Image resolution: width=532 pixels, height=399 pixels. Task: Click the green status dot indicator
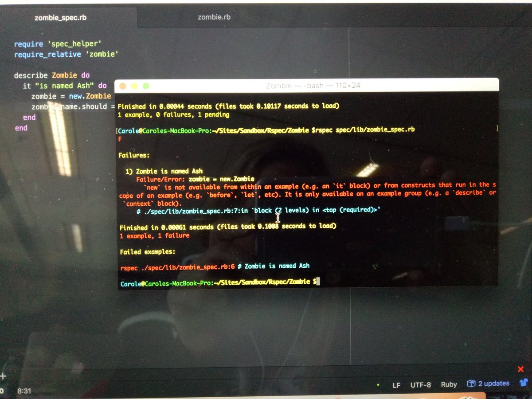[x=378, y=385]
